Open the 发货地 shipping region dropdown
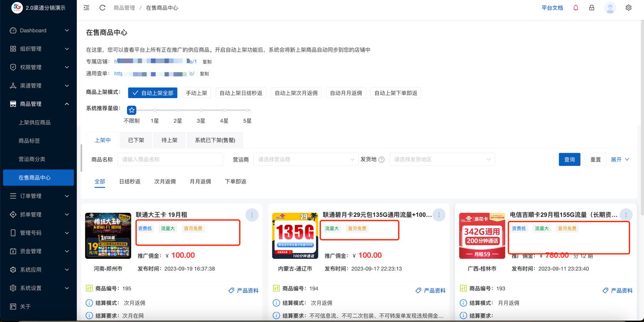 tap(442, 160)
